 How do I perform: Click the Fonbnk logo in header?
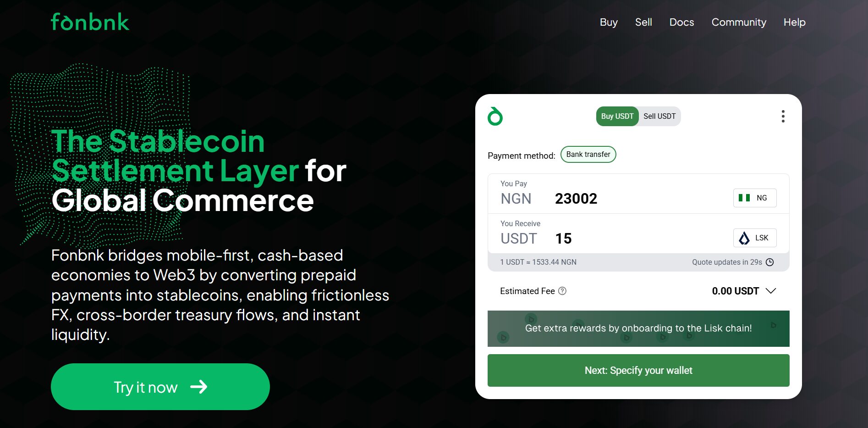click(90, 22)
